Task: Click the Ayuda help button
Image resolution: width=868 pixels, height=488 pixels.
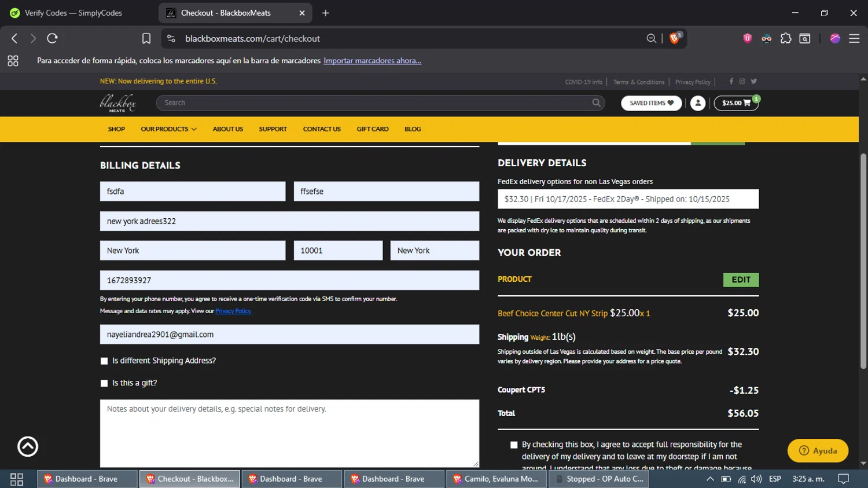Action: pos(818,450)
